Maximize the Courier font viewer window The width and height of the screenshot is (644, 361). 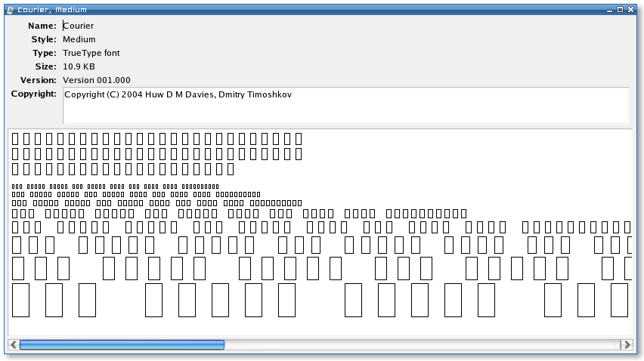[x=621, y=10]
